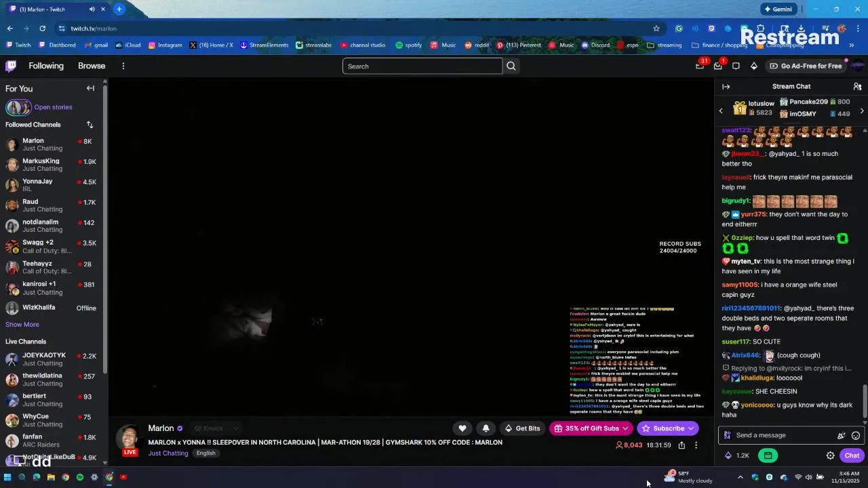Viewport: 868px width, 488px height.
Task: Sort followed channels with the arrows icon
Action: pos(90,125)
